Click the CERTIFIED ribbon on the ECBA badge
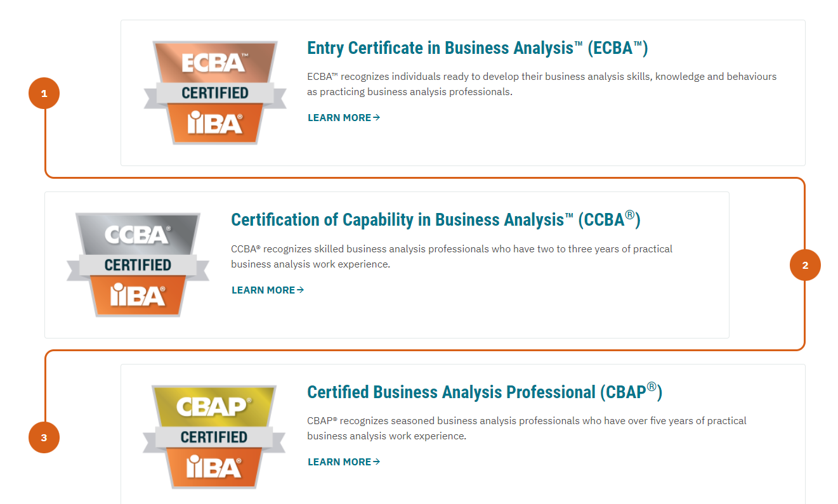Image resolution: width=838 pixels, height=504 pixels. 215,94
